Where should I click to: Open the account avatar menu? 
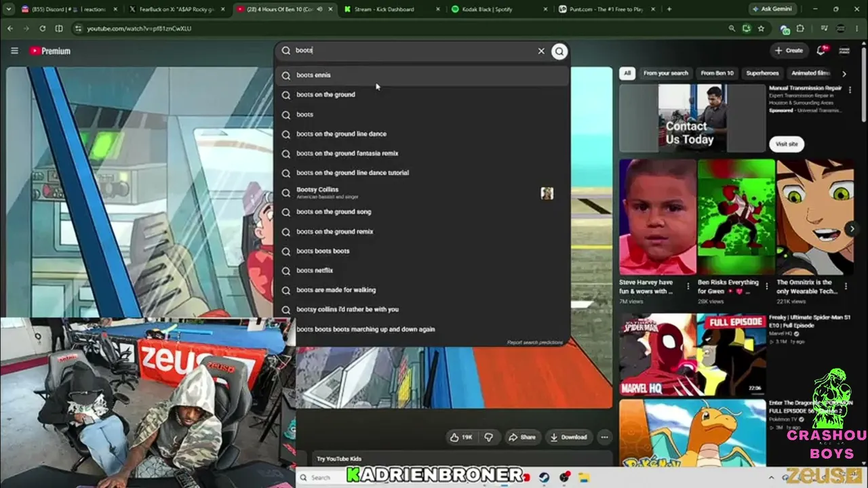[x=844, y=50]
